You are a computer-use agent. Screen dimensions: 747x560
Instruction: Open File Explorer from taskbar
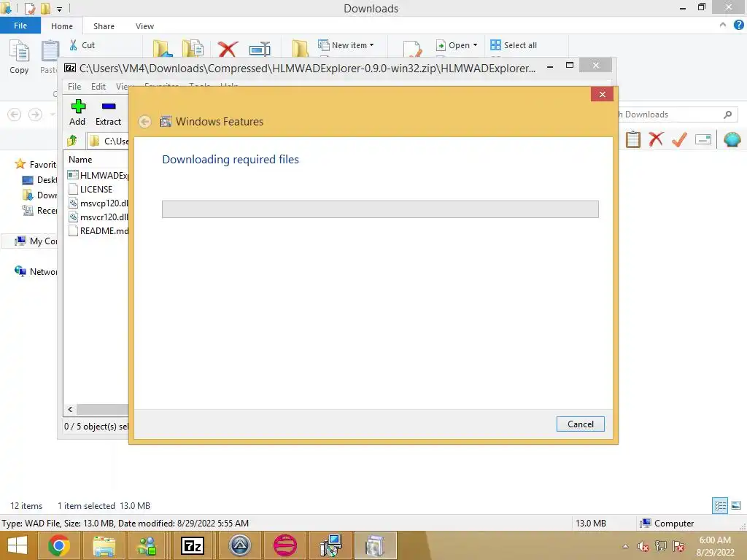coord(104,545)
